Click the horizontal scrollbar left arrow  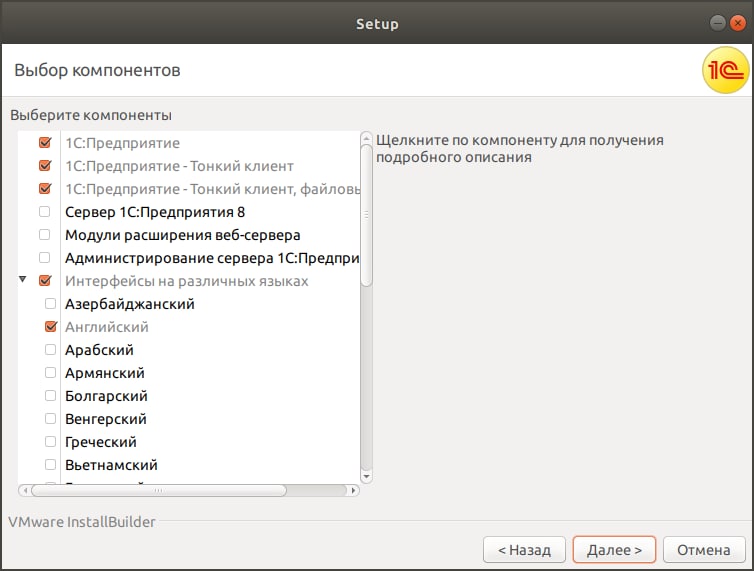[x=25, y=491]
